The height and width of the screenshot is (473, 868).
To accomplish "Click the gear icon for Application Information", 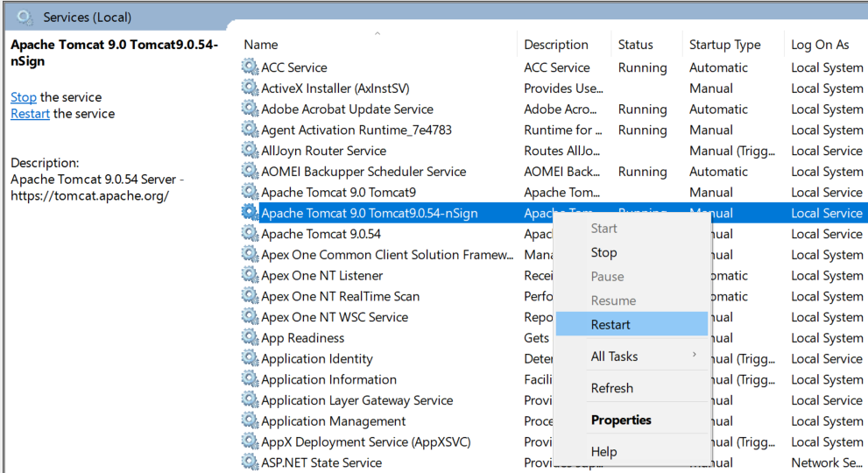I will pos(251,379).
